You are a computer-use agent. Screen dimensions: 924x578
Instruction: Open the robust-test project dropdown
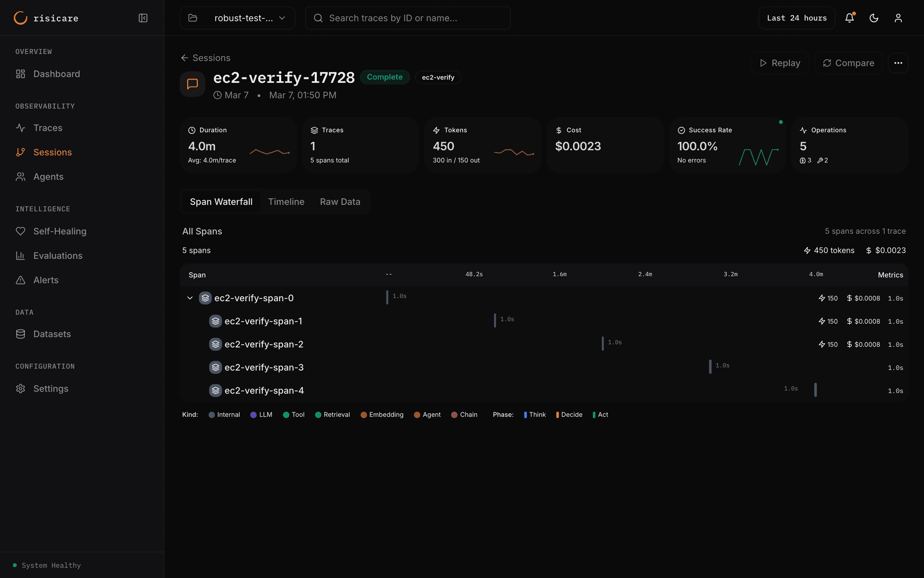(237, 18)
